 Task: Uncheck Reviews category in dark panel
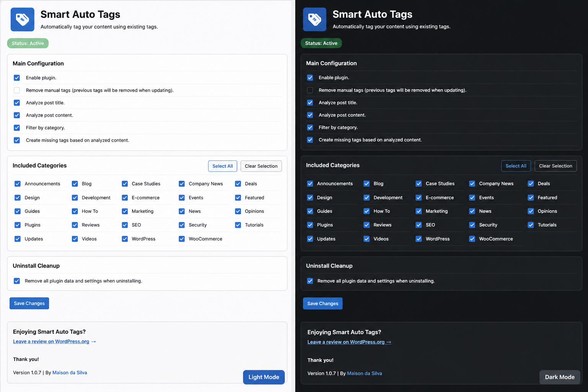367,225
